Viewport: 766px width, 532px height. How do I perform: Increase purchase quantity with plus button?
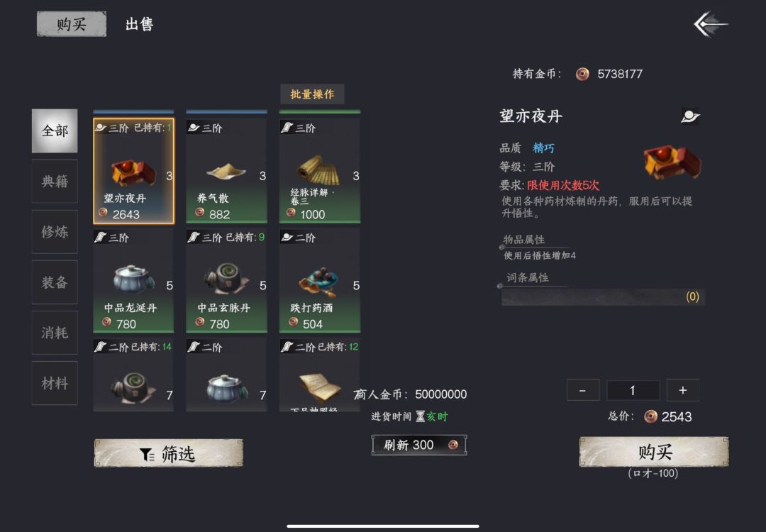[682, 390]
